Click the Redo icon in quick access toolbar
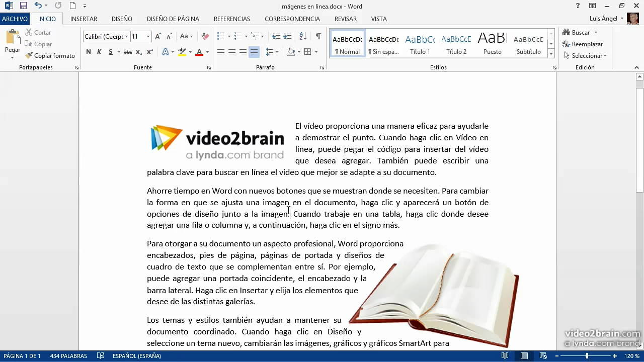Viewport: 644px width, 362px height. pyautogui.click(x=58, y=6)
